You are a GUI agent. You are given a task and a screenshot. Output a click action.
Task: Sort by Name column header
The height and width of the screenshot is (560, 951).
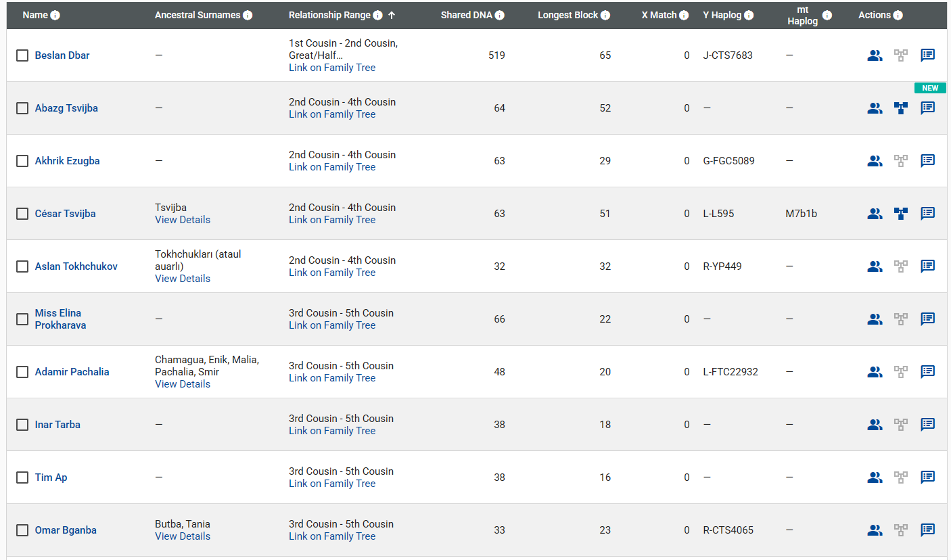click(x=35, y=16)
